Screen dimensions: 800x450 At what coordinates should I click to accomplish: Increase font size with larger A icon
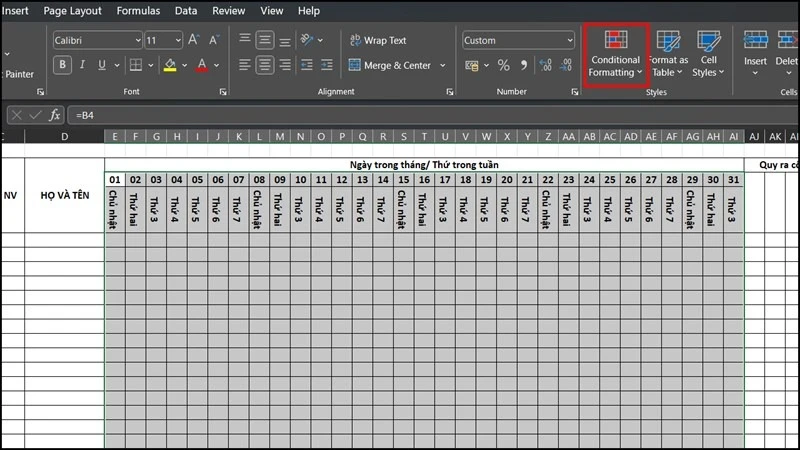[193, 40]
